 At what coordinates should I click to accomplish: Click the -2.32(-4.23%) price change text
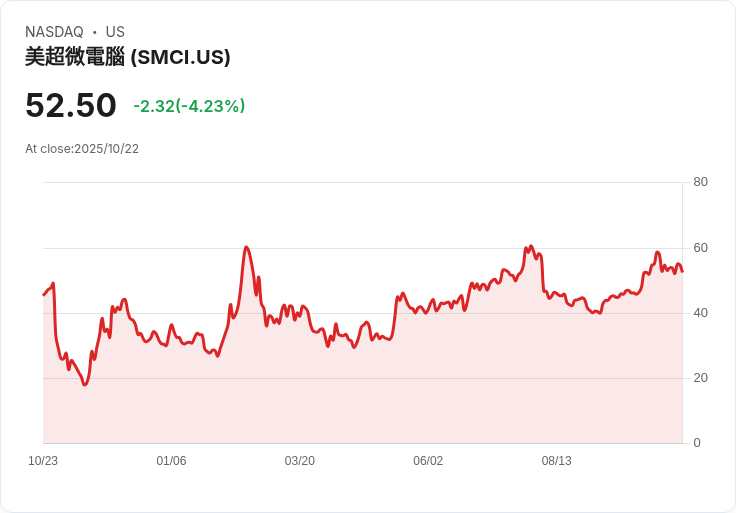coord(189,106)
